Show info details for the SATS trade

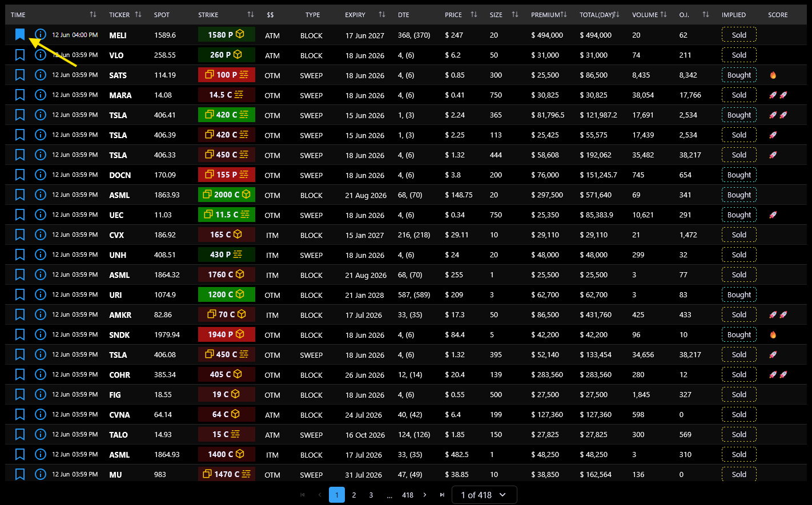pos(40,75)
